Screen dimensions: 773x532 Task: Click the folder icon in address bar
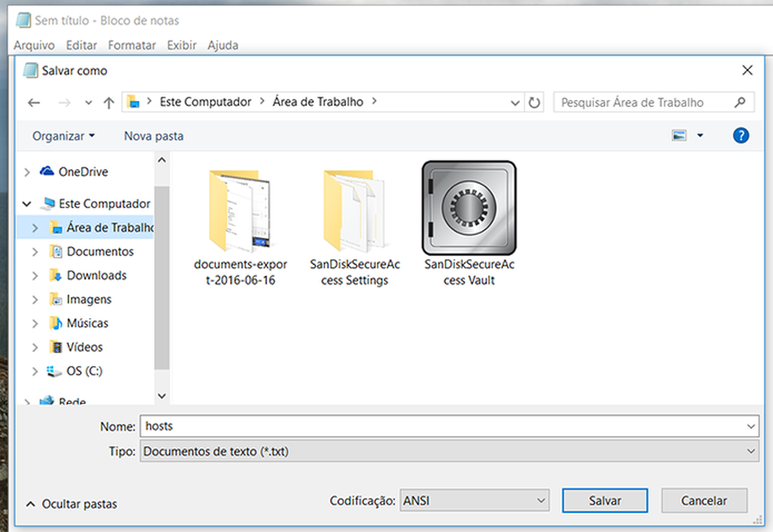pos(133,101)
